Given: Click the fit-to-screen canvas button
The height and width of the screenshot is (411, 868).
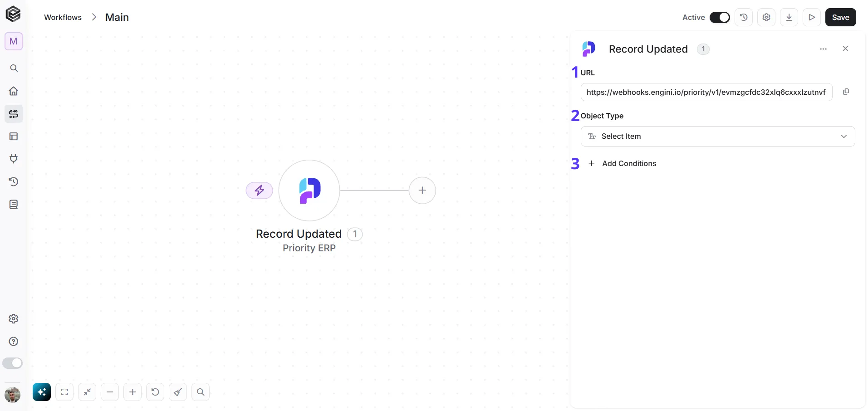Looking at the screenshot, I should coord(64,392).
